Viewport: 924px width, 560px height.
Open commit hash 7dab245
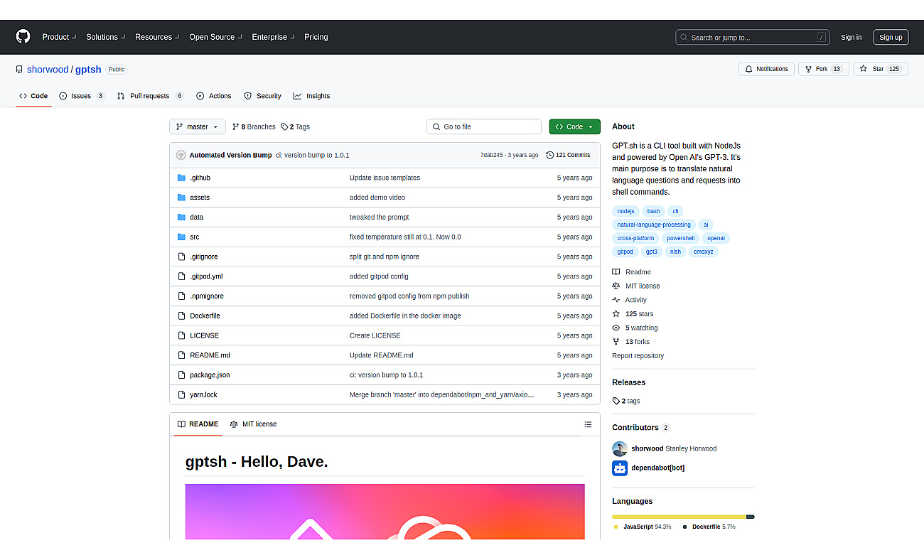click(x=491, y=155)
